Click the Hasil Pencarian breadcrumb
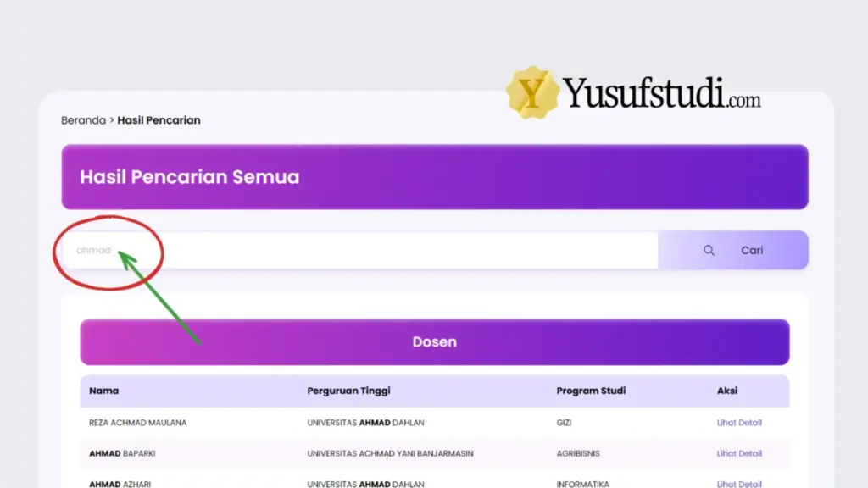 point(159,120)
